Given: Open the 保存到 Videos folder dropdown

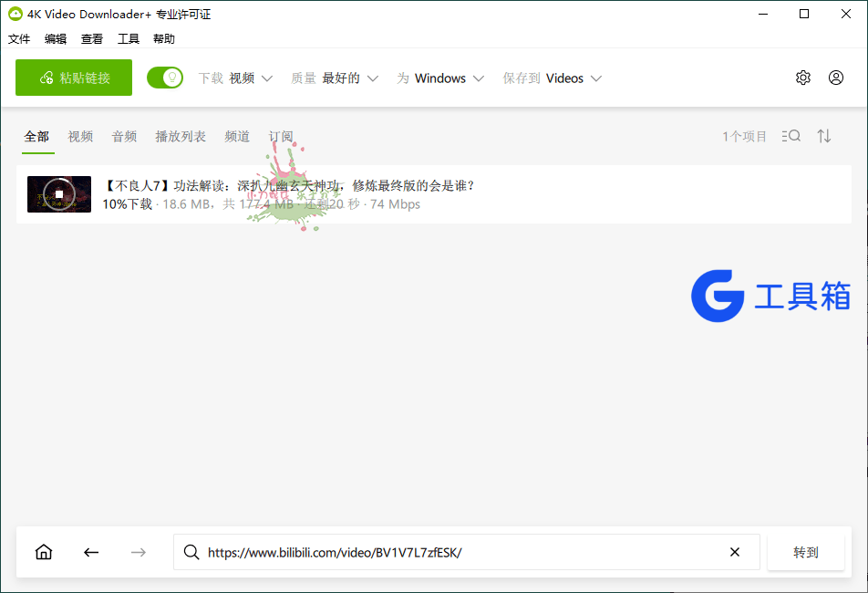Looking at the screenshot, I should (x=552, y=78).
